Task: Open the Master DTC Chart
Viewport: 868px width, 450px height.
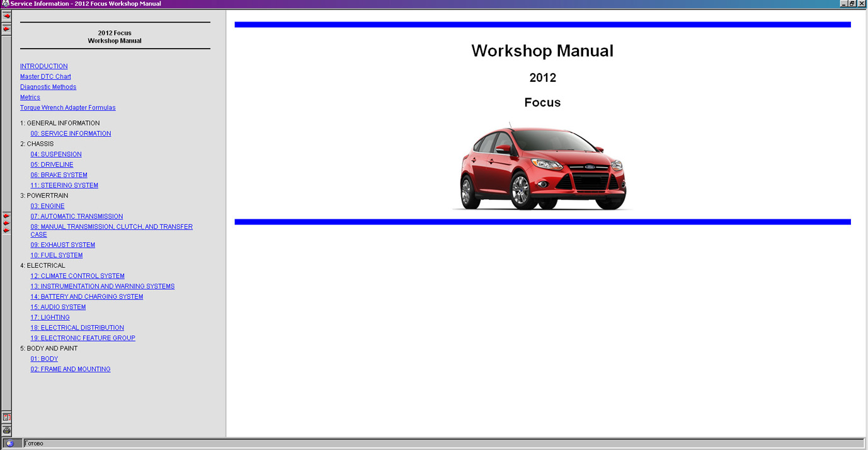Action: tap(45, 77)
